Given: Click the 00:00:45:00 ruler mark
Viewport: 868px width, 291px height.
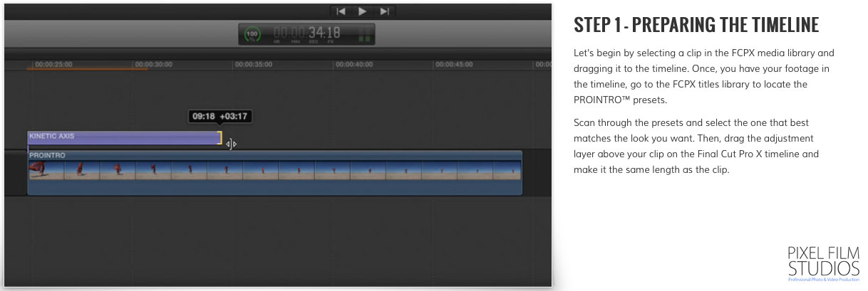Looking at the screenshot, I should pyautogui.click(x=453, y=64).
